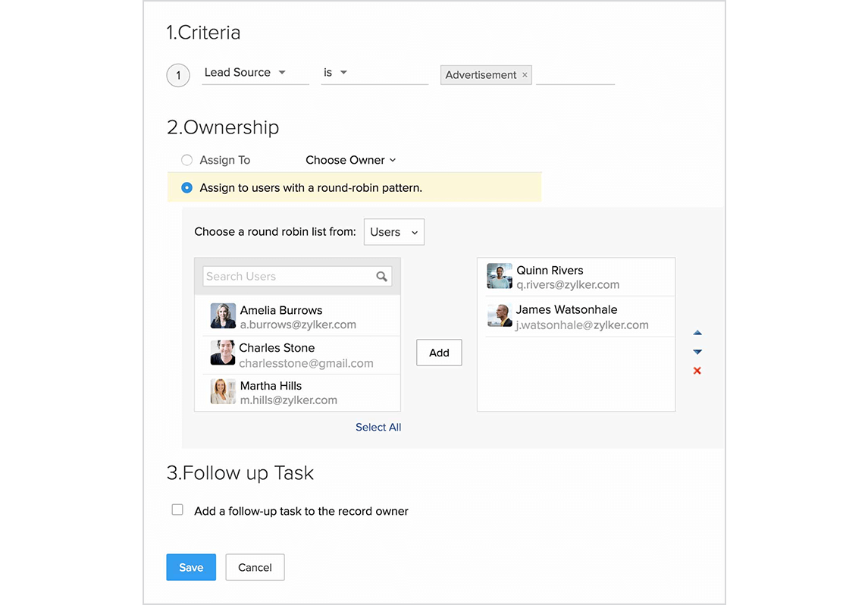Click the charlesstone@gmail.com email text
The image size is (868, 605).
(306, 363)
